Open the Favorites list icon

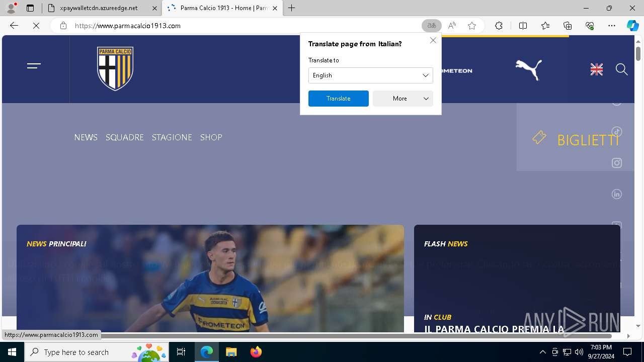545,26
